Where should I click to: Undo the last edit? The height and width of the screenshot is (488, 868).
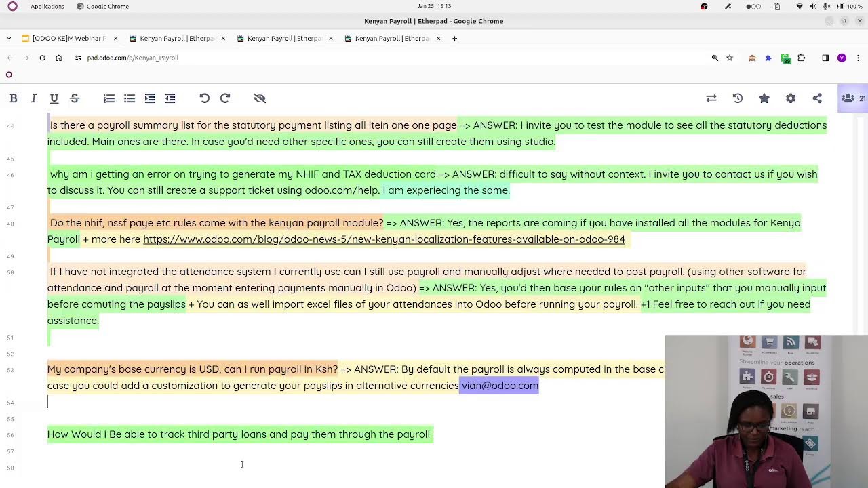(205, 98)
